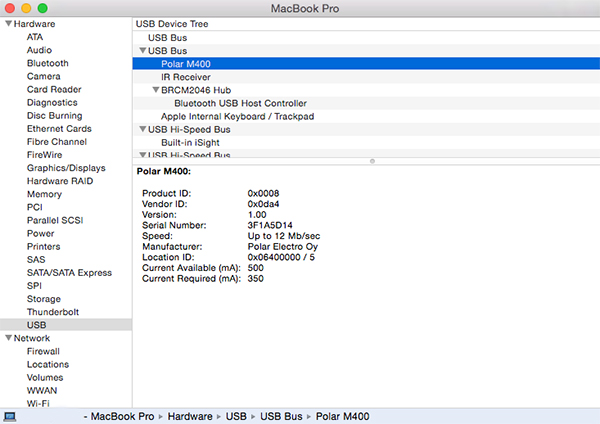Click the Manufacturer value Polar Electro Oy
Screen dimensions: 600x424
click(282, 246)
